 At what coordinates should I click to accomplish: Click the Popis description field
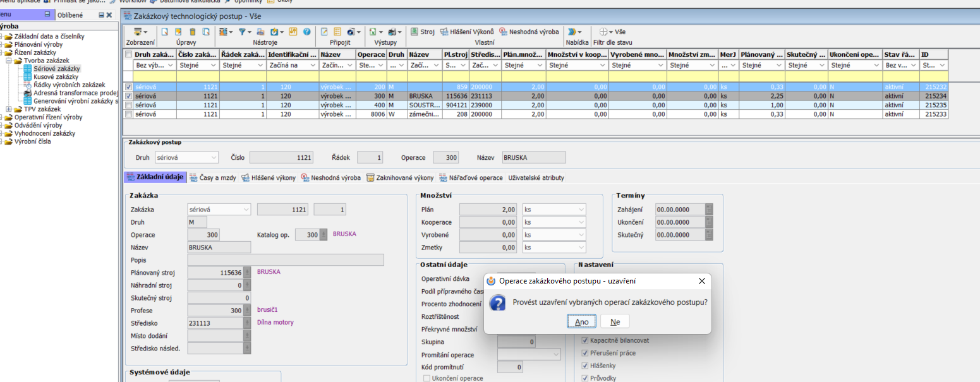[286, 260]
